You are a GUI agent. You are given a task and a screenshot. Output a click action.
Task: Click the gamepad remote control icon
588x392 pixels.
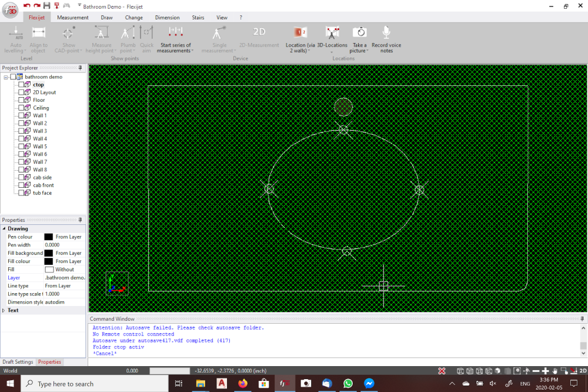67,6
